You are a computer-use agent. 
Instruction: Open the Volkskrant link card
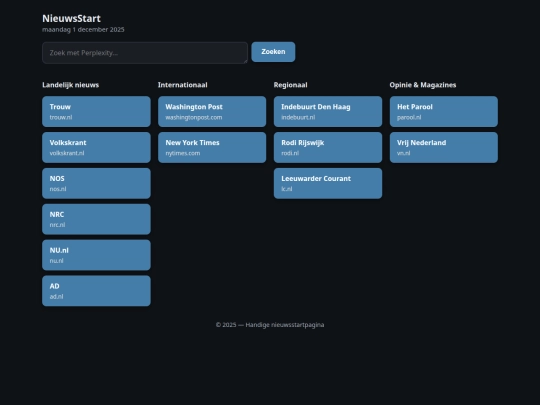pyautogui.click(x=96, y=147)
